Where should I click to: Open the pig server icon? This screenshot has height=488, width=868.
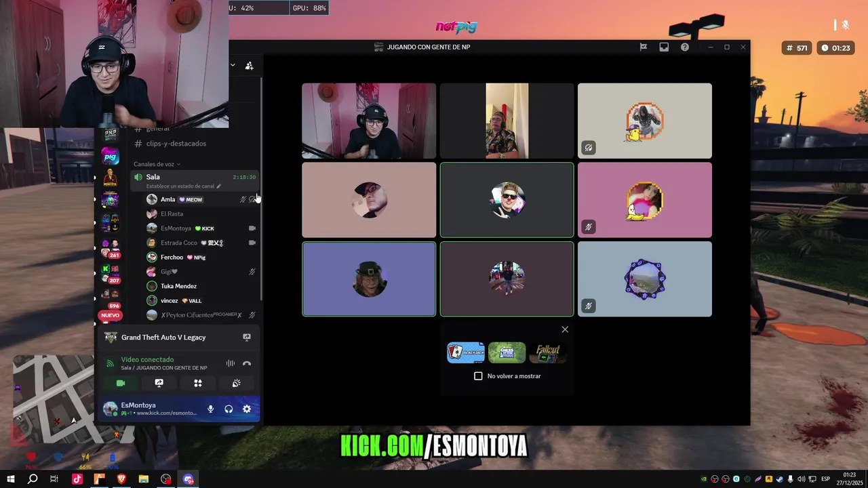click(x=110, y=157)
